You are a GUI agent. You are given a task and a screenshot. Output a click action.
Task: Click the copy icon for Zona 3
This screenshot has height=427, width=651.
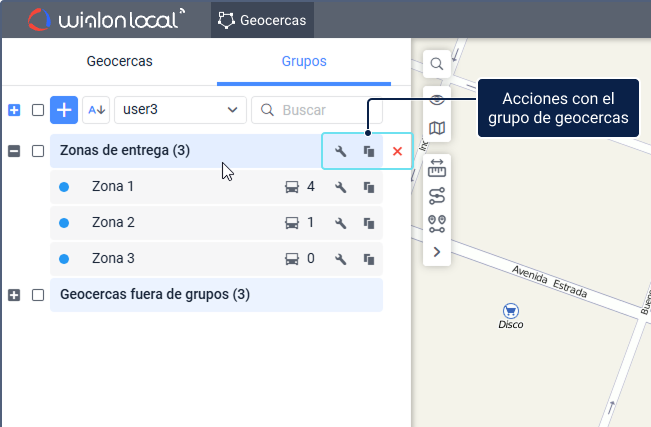(x=368, y=259)
